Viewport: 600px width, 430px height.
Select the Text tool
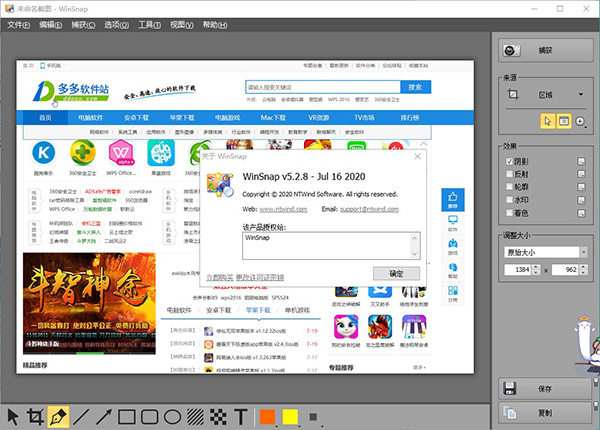(x=241, y=417)
